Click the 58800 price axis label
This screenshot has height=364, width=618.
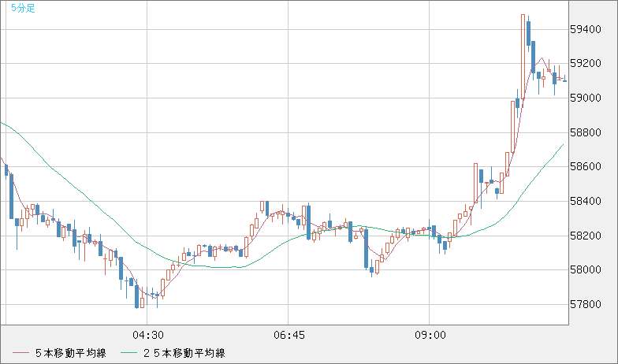pyautogui.click(x=585, y=132)
